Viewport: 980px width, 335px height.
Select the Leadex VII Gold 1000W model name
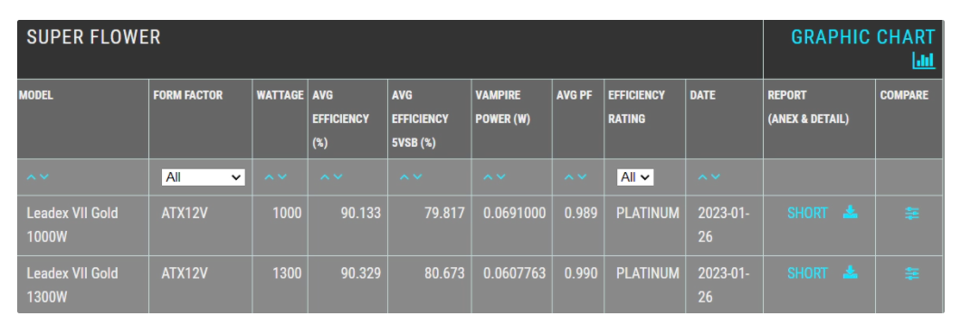click(x=72, y=225)
